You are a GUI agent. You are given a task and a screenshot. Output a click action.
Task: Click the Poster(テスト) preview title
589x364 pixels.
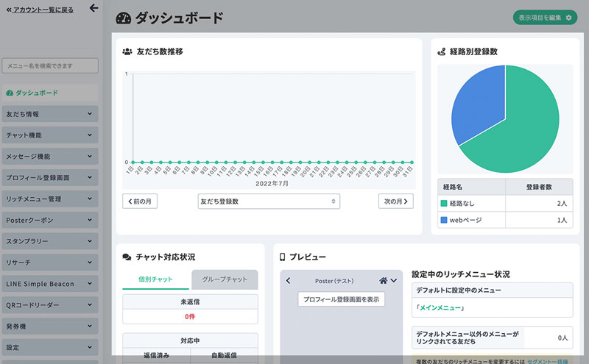tap(334, 281)
